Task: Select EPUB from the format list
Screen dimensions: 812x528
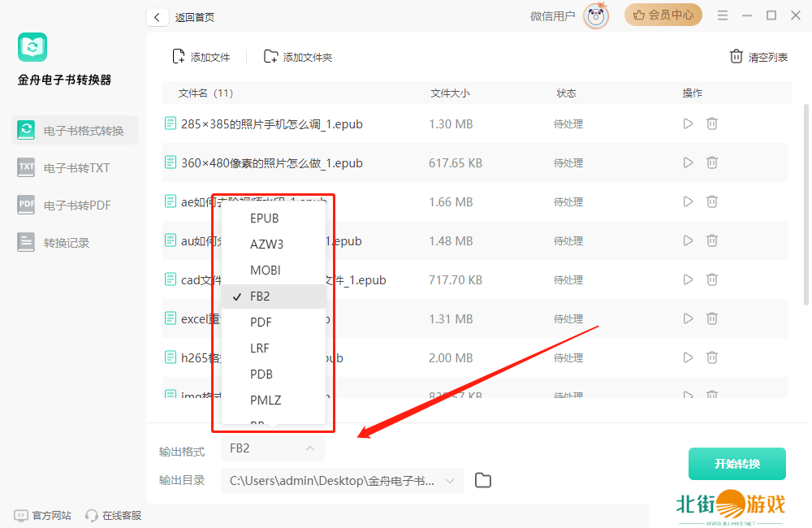Action: 265,219
